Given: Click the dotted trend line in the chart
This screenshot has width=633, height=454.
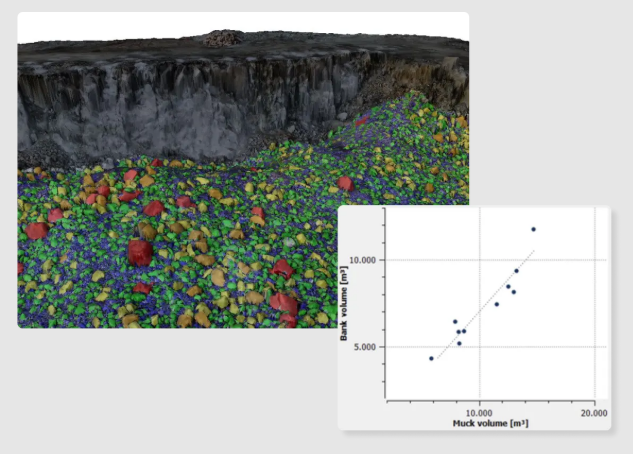Looking at the screenshot, I should (486, 307).
